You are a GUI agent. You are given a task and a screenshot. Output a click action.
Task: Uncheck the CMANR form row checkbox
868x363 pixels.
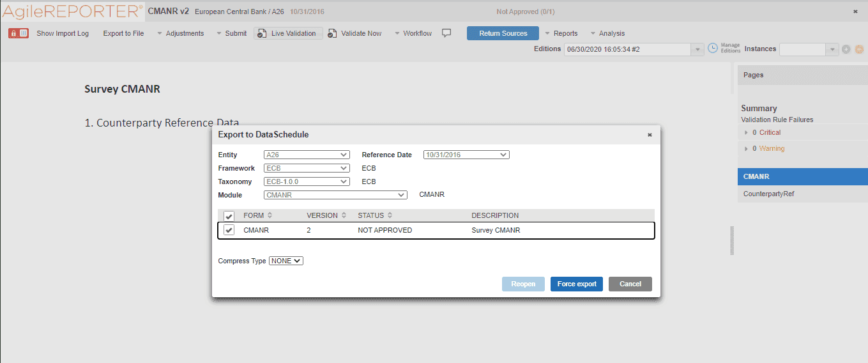[229, 230]
